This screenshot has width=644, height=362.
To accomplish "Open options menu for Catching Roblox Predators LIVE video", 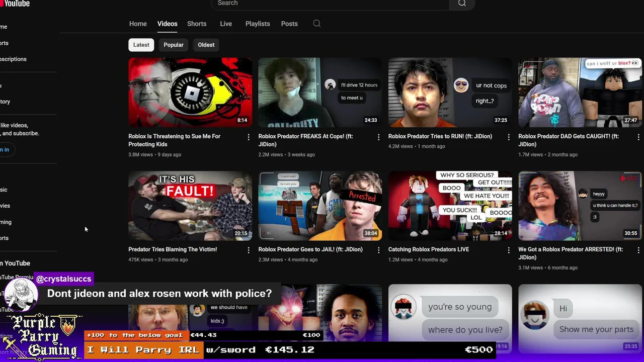I will pos(508,250).
